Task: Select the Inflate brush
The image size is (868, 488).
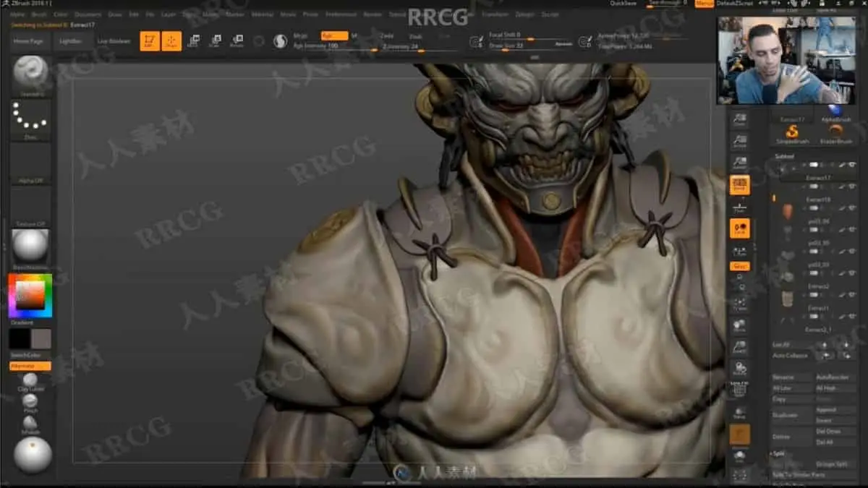Action: [x=30, y=424]
